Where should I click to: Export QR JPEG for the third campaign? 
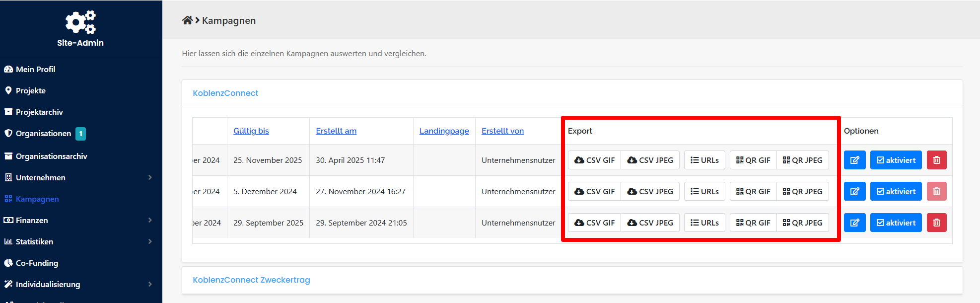(802, 223)
